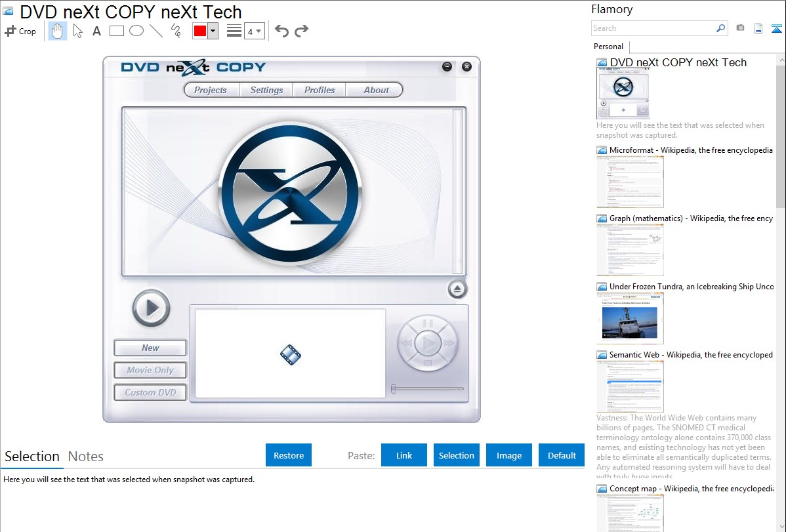Click the Movie Only button
This screenshot has width=786, height=532.
(x=150, y=370)
